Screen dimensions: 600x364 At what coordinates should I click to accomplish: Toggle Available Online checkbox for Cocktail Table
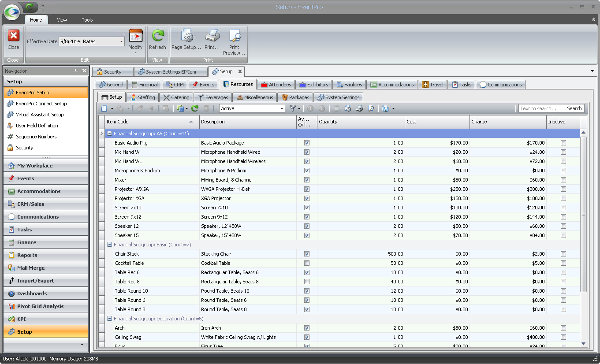[x=307, y=263]
